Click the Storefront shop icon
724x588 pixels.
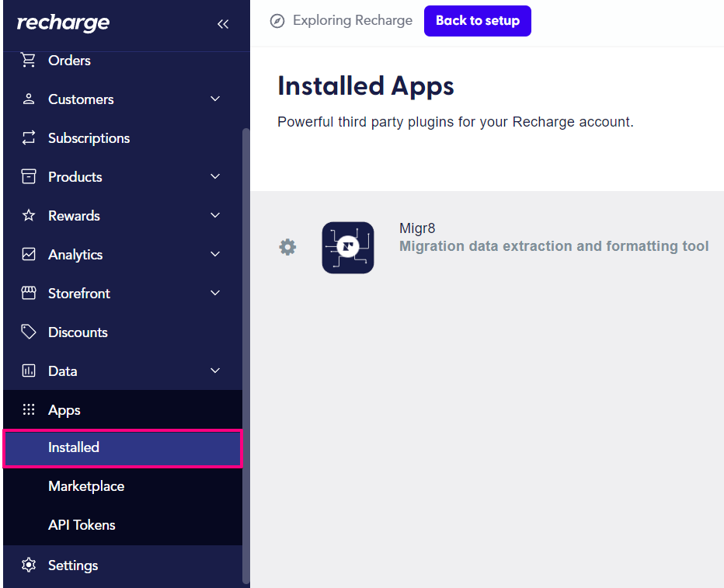click(x=29, y=293)
